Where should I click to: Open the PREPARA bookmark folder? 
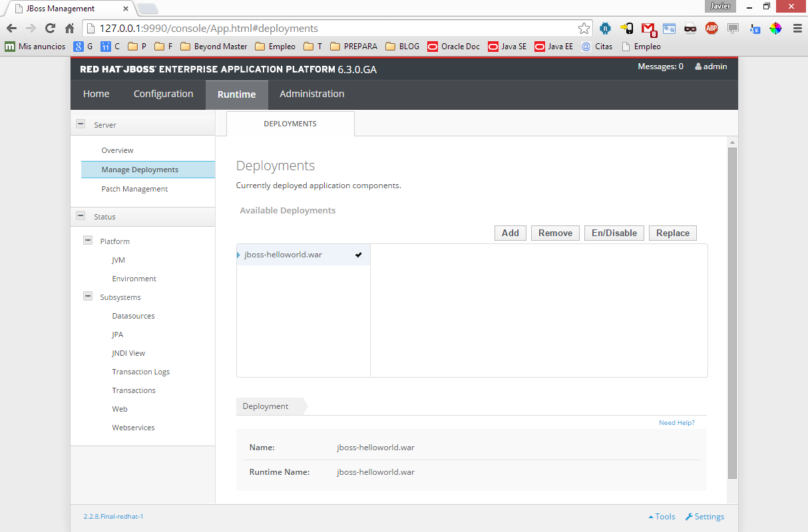point(353,47)
